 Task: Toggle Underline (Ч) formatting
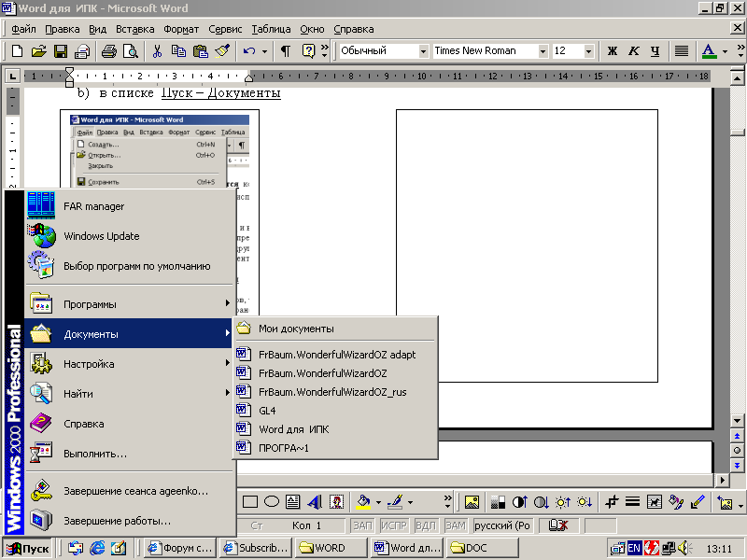pyautogui.click(x=655, y=51)
